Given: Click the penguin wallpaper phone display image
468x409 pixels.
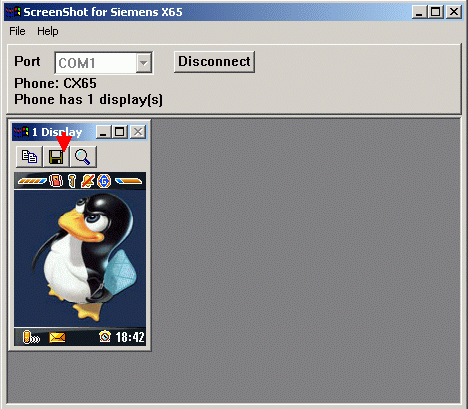Looking at the screenshot, I should (x=80, y=259).
